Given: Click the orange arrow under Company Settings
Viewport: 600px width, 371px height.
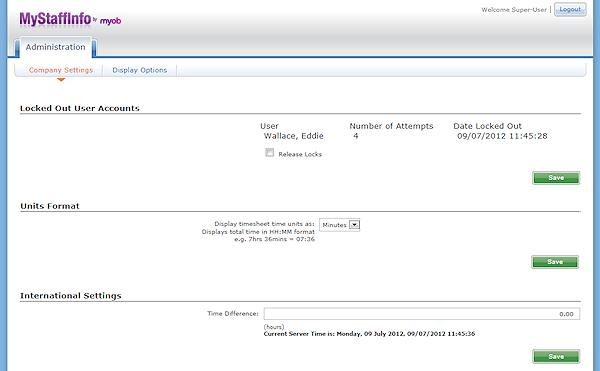Looking at the screenshot, I should coord(61,80).
